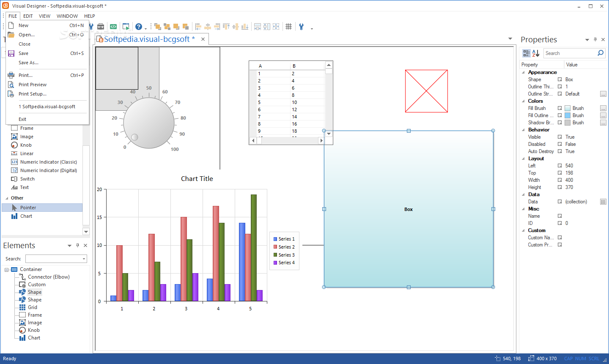Click the Shadow Brush gray swatch

568,123
